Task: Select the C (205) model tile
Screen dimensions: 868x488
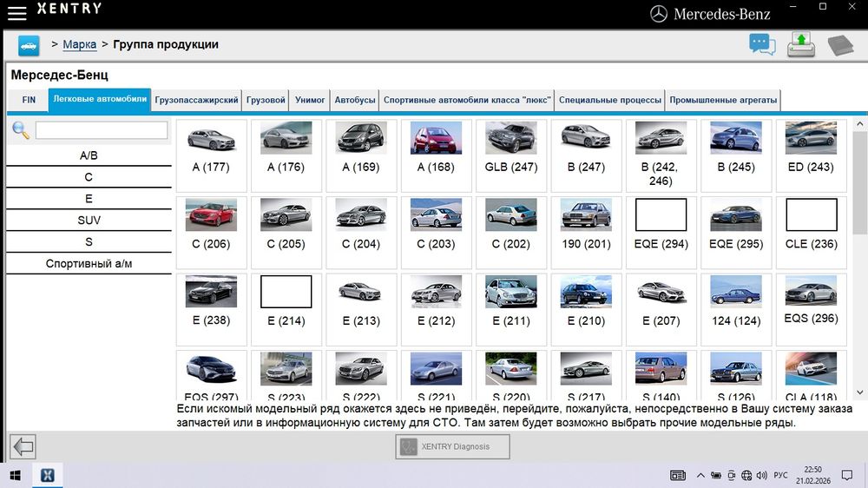Action: [286, 233]
